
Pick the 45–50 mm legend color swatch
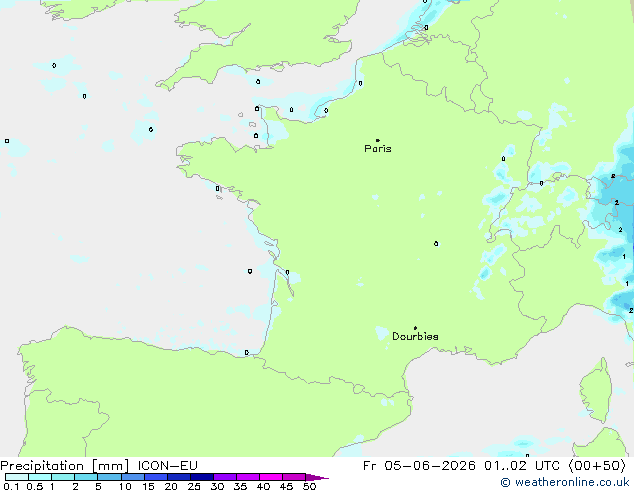pyautogui.click(x=294, y=477)
